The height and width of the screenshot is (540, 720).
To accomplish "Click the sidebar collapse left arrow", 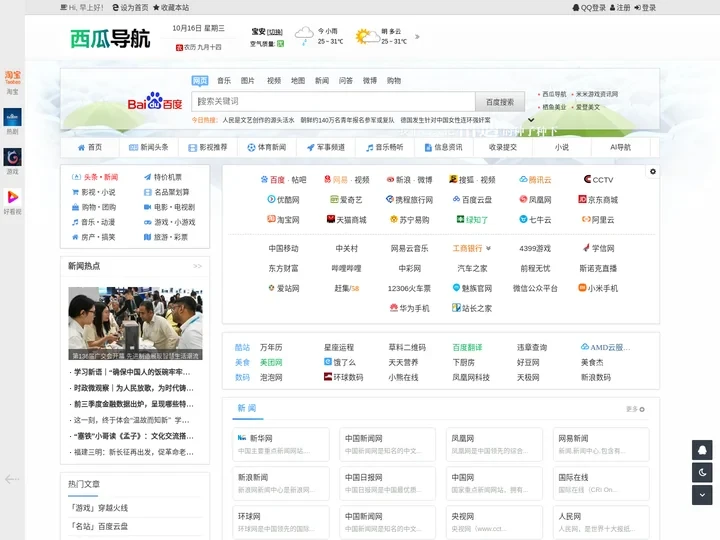I will pyautogui.click(x=12, y=479).
